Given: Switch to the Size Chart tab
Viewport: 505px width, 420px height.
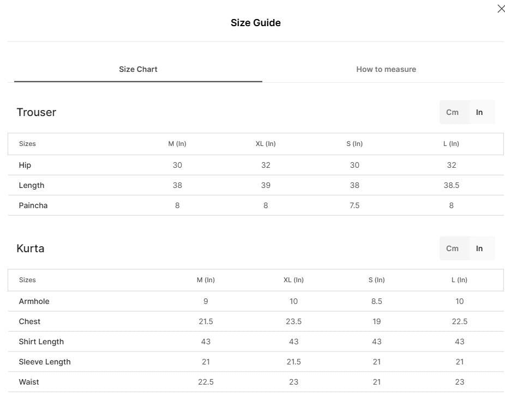Looking at the screenshot, I should pos(138,69).
